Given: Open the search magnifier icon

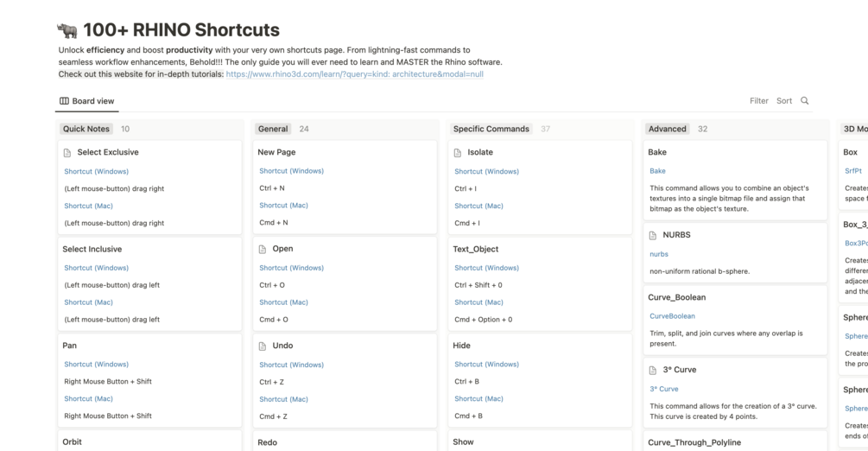Looking at the screenshot, I should coord(804,101).
